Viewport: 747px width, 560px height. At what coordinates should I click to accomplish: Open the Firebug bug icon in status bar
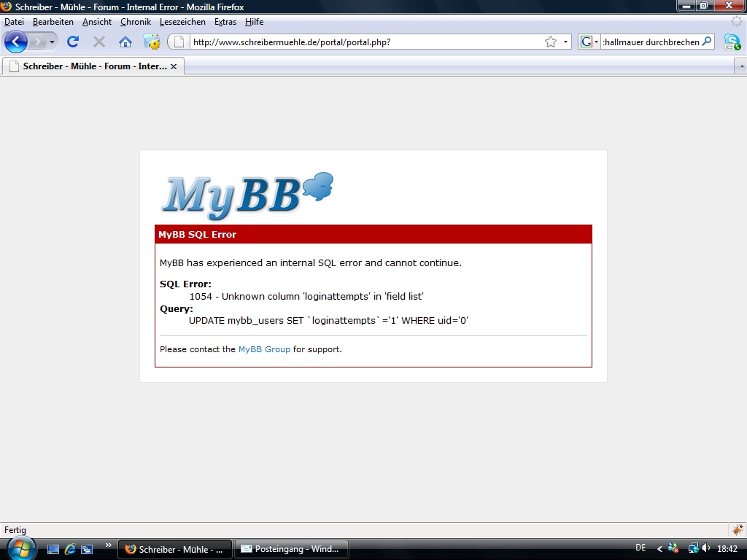pyautogui.click(x=738, y=529)
